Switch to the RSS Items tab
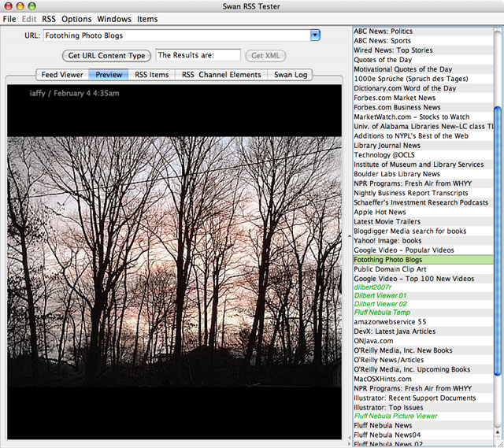504x448 pixels. (151, 75)
